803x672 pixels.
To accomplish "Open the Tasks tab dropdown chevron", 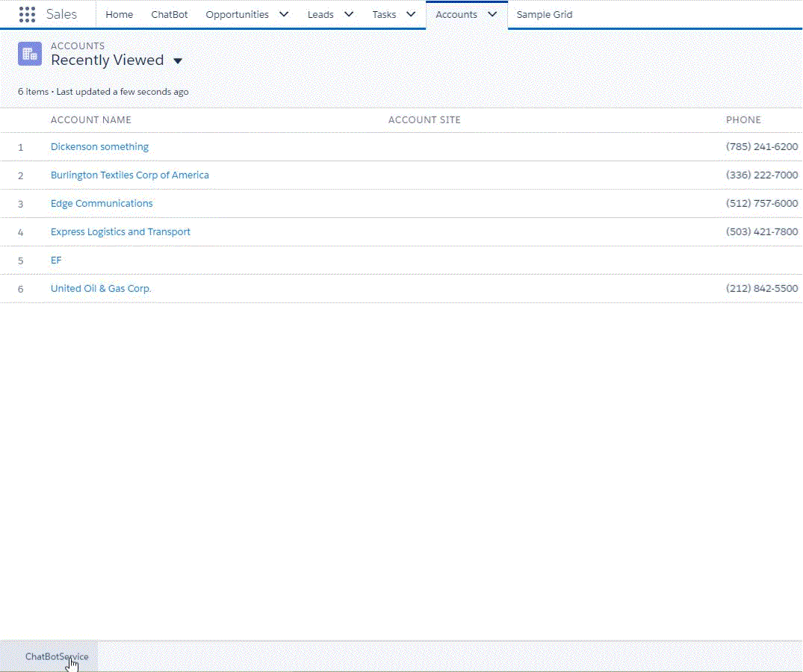I will (411, 14).
